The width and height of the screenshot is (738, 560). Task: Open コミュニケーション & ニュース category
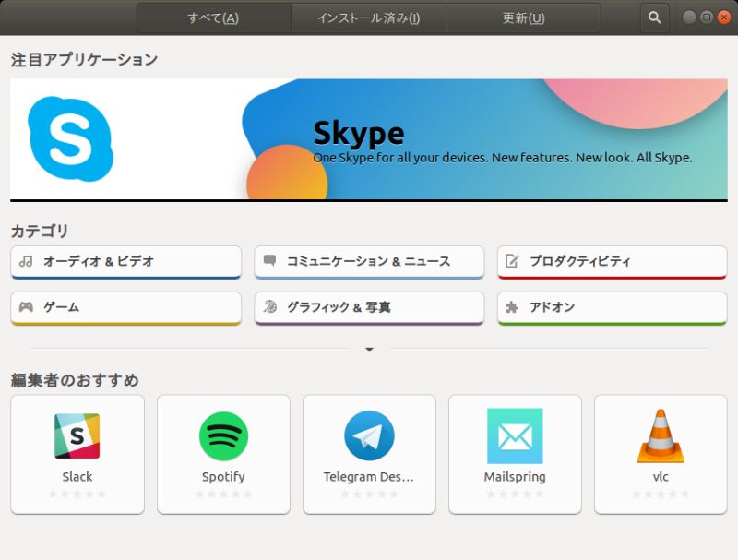coord(369,262)
